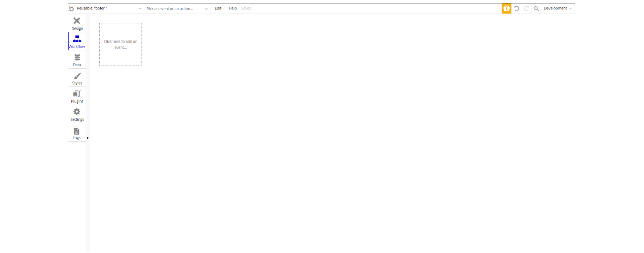Open the Design tab icon
The height and width of the screenshot is (253, 644).
coord(77,21)
